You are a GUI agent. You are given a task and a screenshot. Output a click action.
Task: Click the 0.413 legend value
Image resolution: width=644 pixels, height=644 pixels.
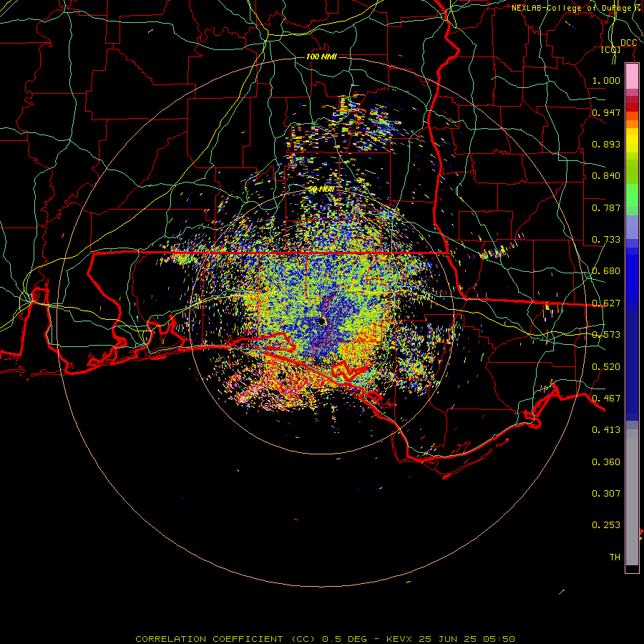[606, 430]
